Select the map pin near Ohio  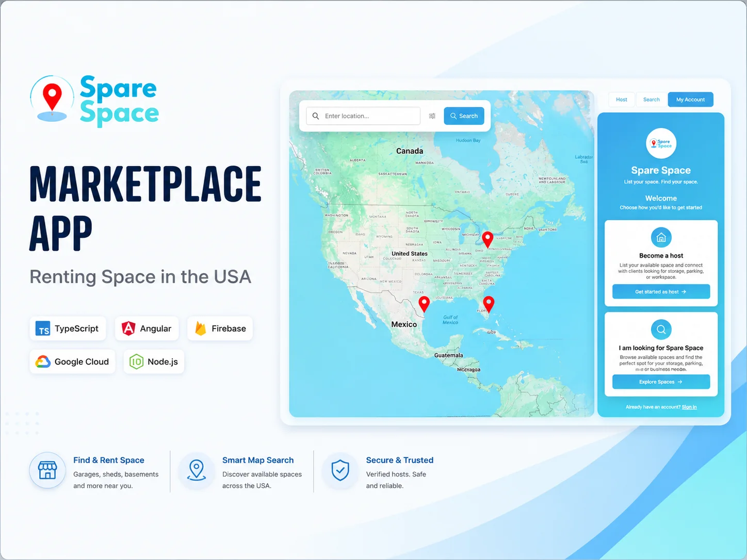pyautogui.click(x=488, y=240)
